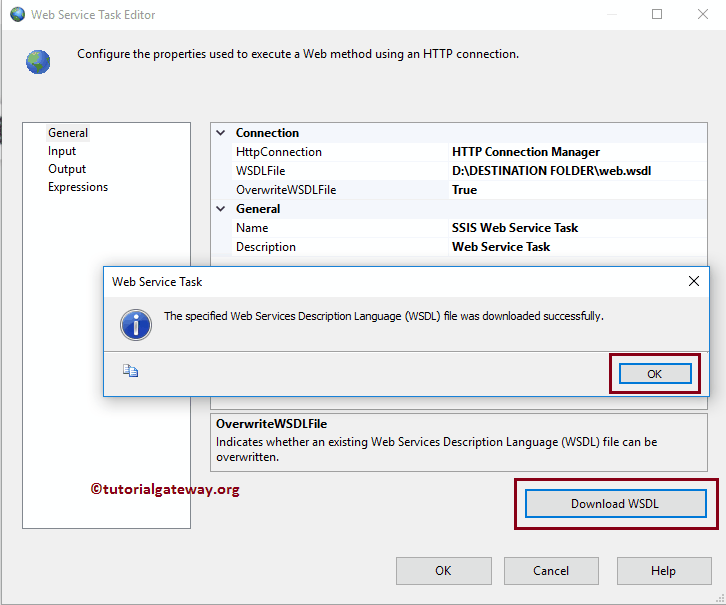The width and height of the screenshot is (726, 605).
Task: Select the OverwriteWSDLFile True value
Action: [x=465, y=190]
